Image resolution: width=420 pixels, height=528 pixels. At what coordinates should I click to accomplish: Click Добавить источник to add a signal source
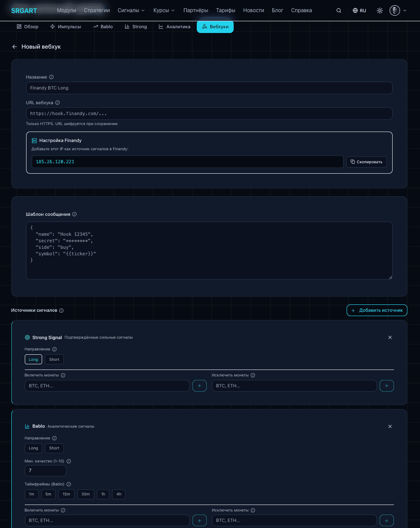377,310
